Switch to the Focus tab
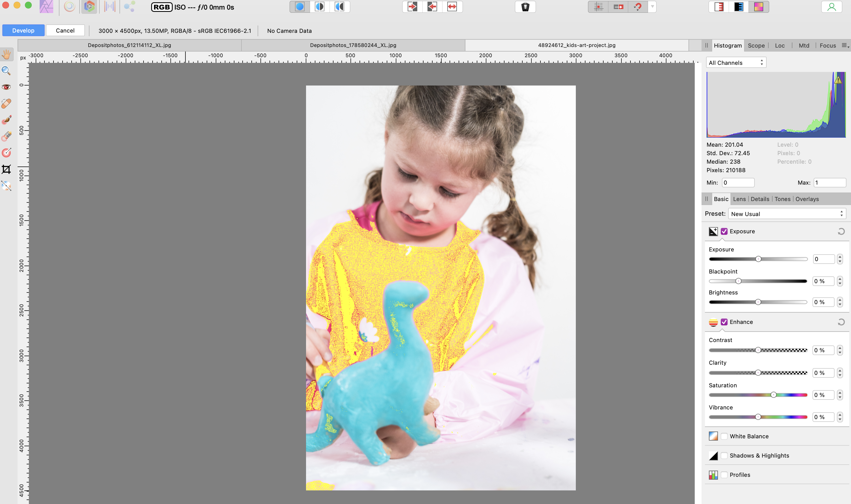 click(x=828, y=46)
